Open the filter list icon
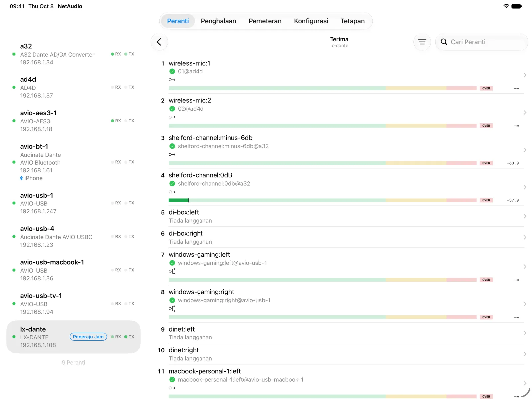This screenshot has height=399, width=532. click(422, 42)
